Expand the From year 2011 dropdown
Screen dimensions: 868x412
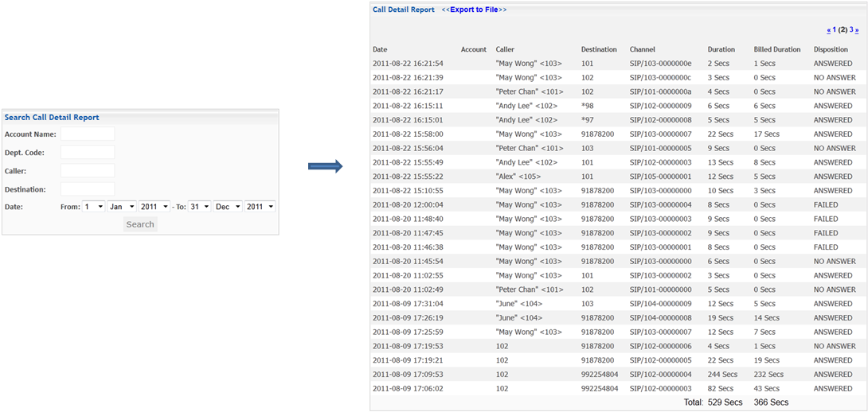154,206
